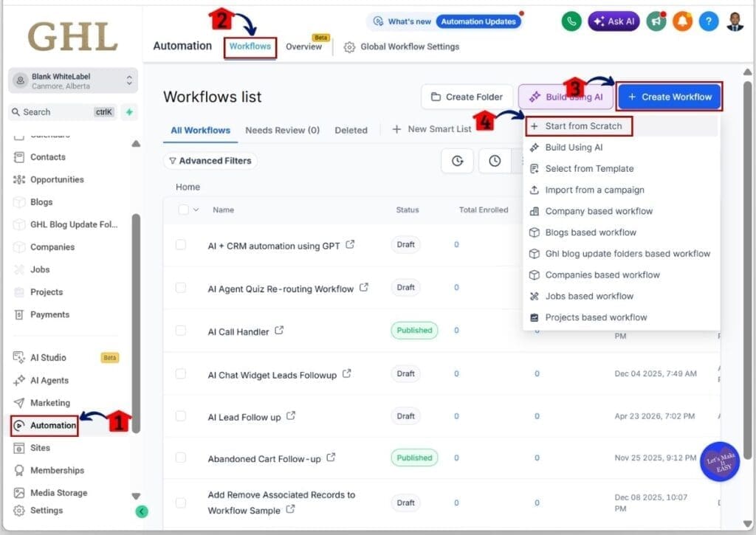756x535 pixels.
Task: Expand the Blank WhiteLabel account switcher
Action: click(73, 80)
